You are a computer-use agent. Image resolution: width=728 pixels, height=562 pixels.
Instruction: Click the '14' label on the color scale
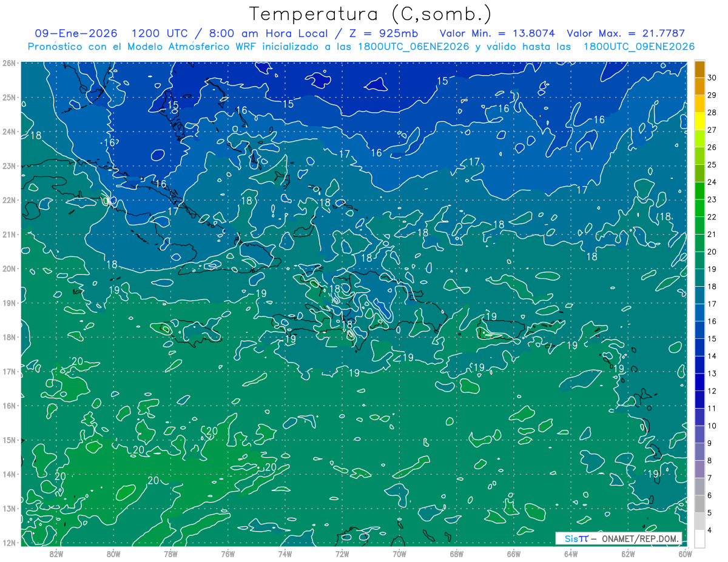[x=712, y=356]
